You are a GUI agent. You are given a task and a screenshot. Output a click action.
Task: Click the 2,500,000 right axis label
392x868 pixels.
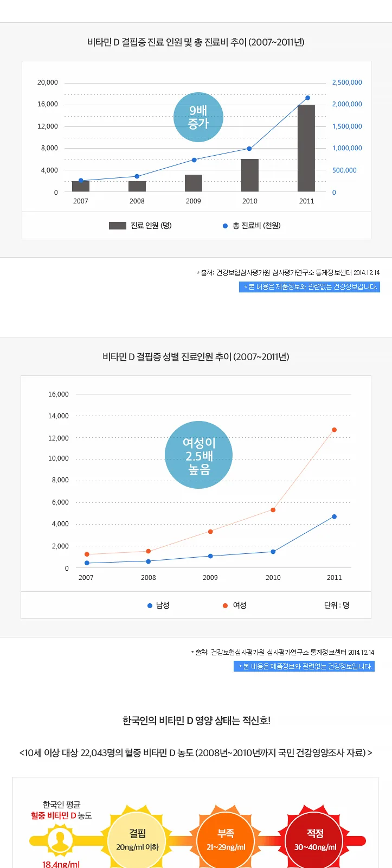347,82
